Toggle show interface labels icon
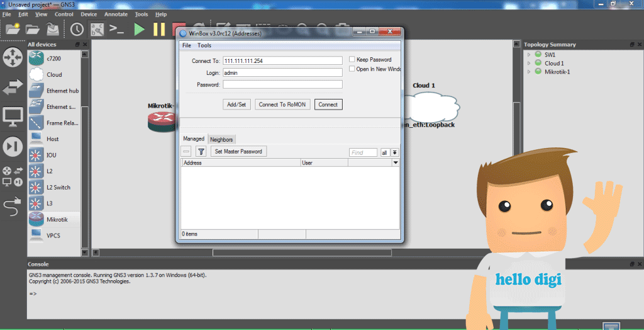The height and width of the screenshot is (330, 644). click(97, 29)
